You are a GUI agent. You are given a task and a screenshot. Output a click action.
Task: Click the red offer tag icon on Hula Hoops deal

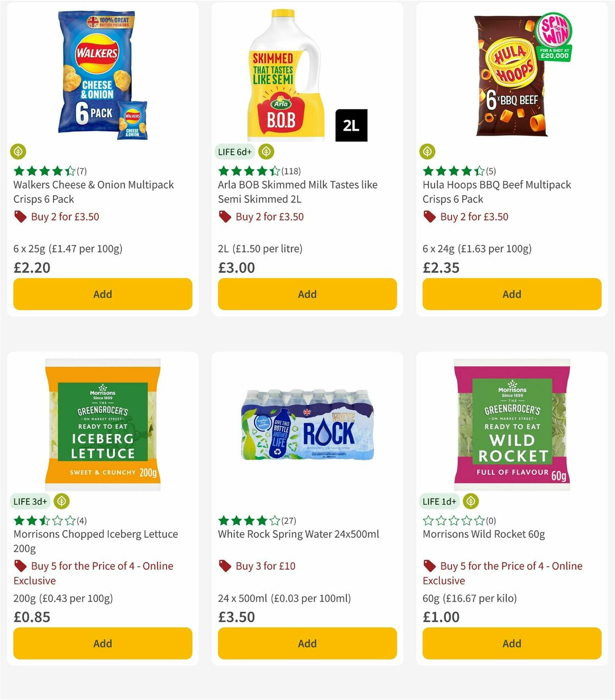pos(429,217)
